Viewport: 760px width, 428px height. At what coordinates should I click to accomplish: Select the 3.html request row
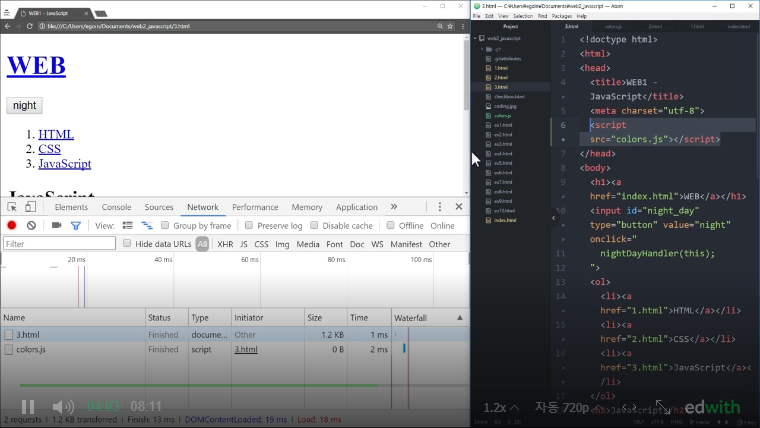pyautogui.click(x=235, y=334)
